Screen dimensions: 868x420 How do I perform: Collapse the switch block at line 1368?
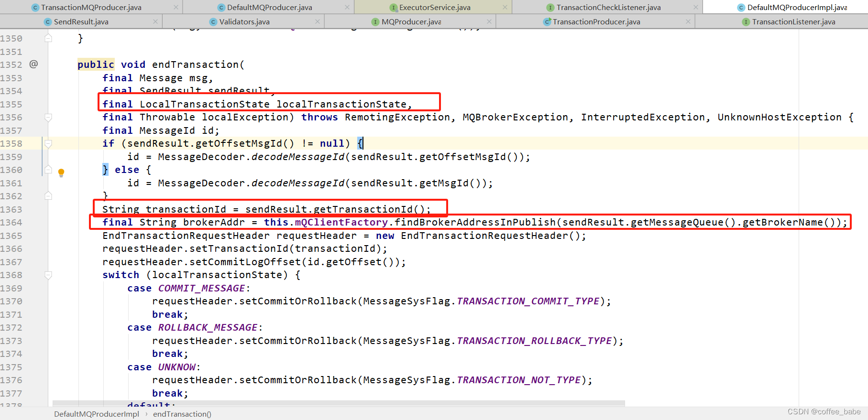[x=48, y=275]
